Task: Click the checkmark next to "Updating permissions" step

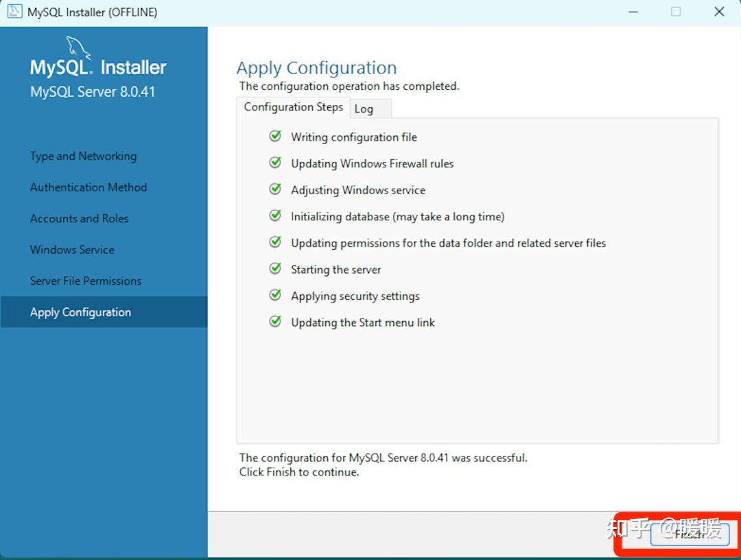Action: (x=275, y=242)
